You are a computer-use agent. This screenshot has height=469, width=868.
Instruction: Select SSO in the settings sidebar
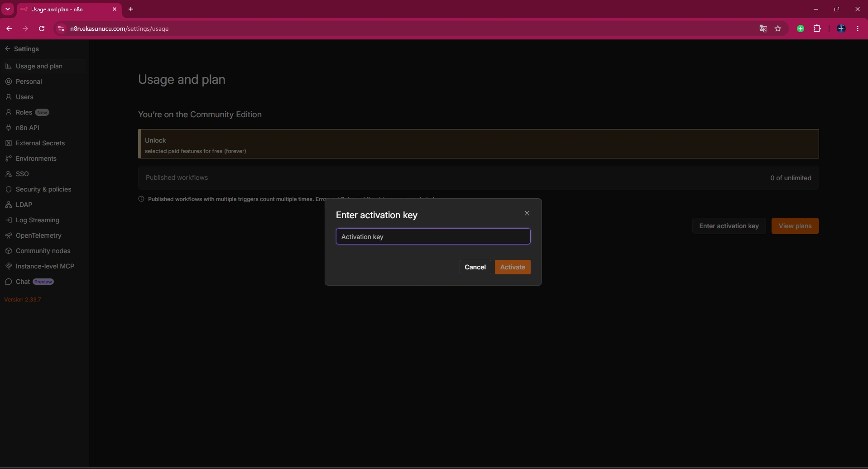pos(43,174)
